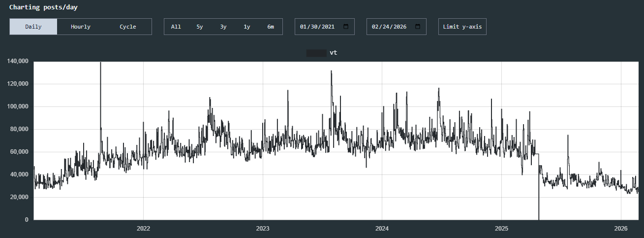Switch to the Cycle view
The width and height of the screenshot is (644, 238).
(128, 27)
